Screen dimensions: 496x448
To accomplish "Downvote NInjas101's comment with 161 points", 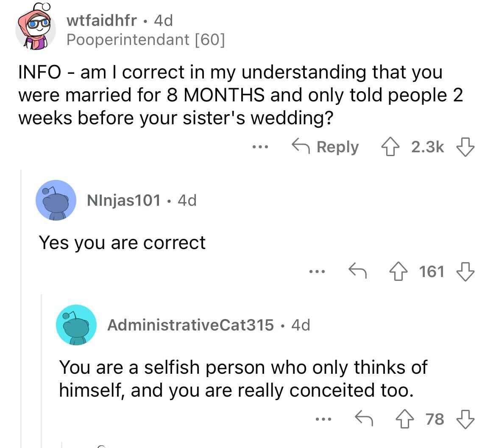I will click(x=465, y=272).
